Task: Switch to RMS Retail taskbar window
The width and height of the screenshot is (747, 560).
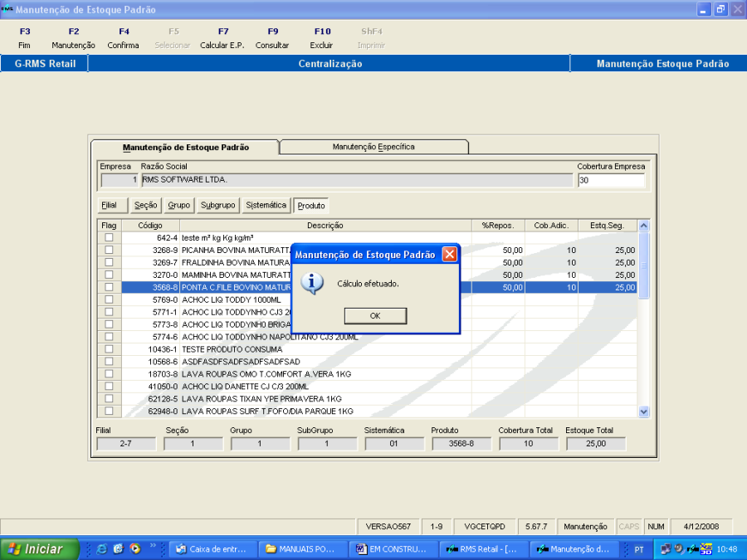Action: click(x=484, y=549)
